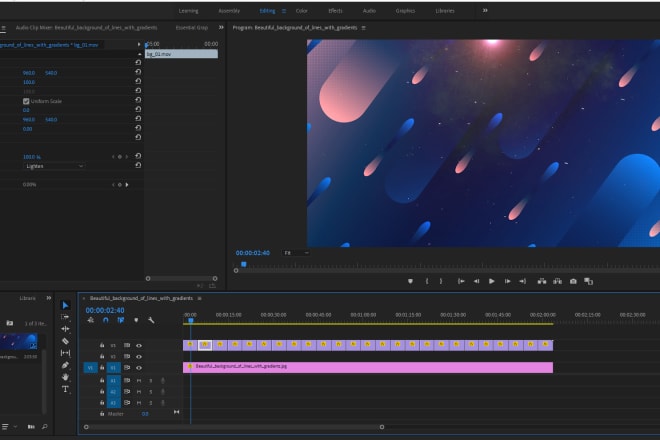Click the effect controls zoom bar right handle

[215, 278]
